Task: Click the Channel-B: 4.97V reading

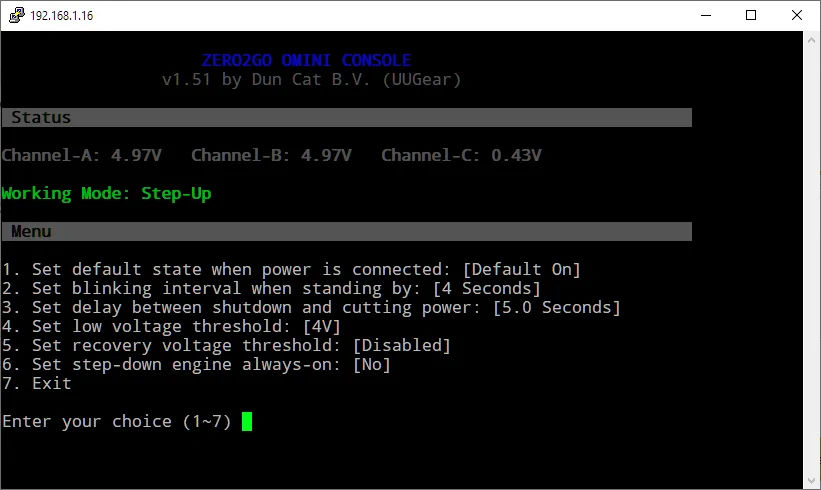Action: 271,155
